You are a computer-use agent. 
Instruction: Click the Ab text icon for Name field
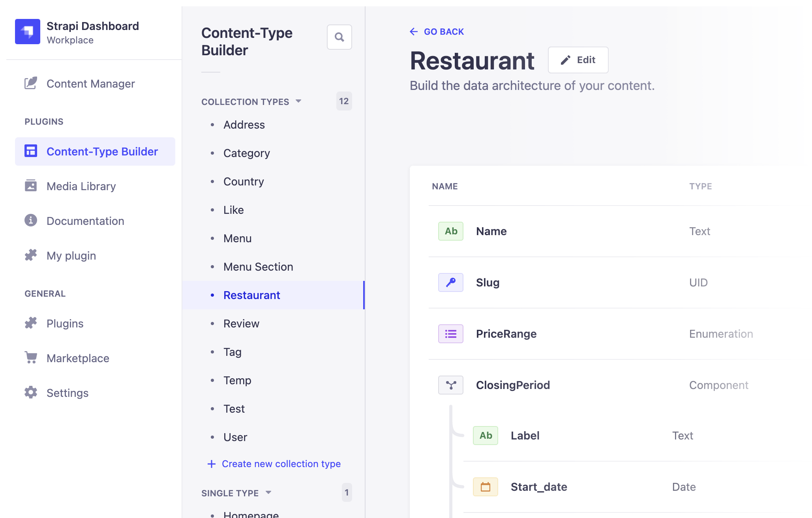tap(451, 231)
